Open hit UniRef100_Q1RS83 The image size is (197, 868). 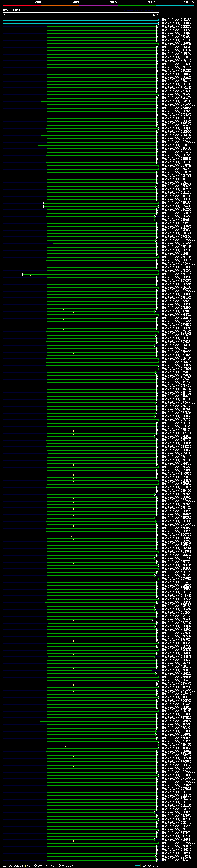[x=177, y=20]
